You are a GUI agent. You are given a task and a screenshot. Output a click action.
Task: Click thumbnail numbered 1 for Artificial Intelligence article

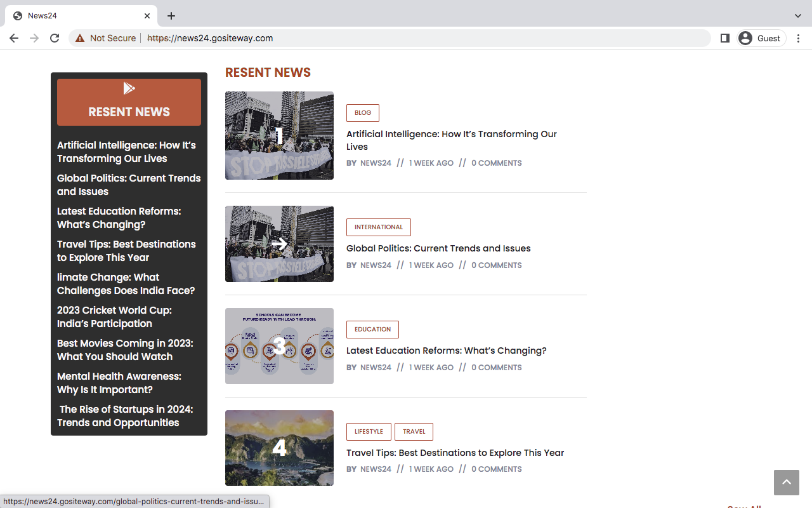tap(279, 135)
